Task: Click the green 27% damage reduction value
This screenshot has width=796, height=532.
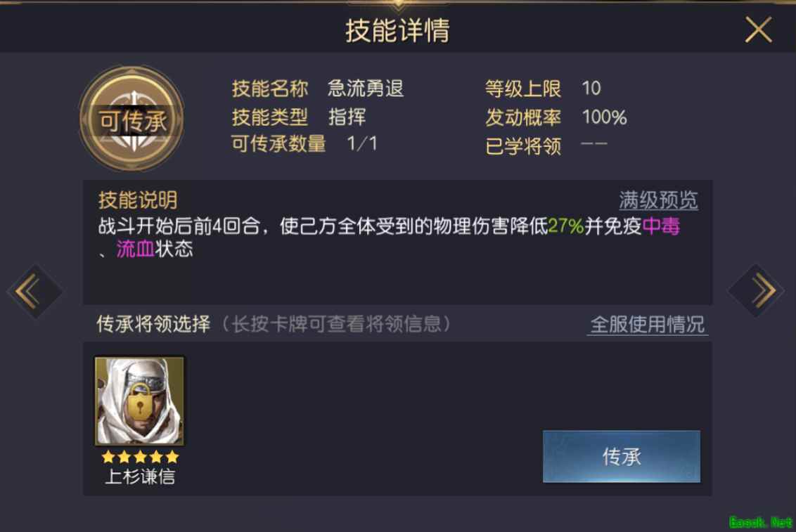Action: (566, 226)
